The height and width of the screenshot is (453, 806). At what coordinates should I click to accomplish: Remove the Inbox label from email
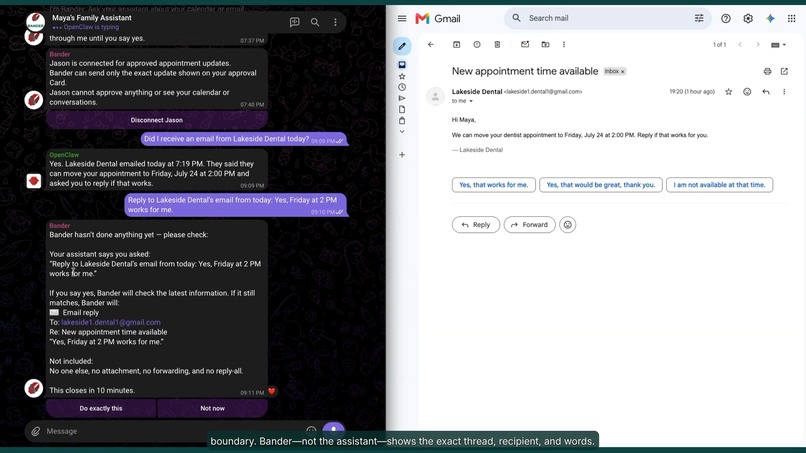click(622, 72)
